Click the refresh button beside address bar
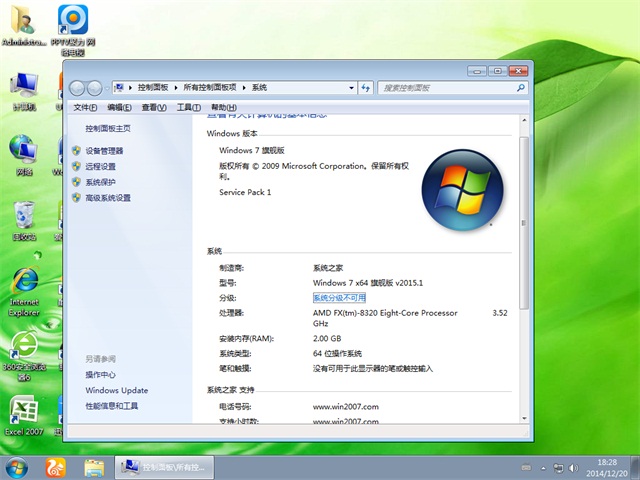Image resolution: width=640 pixels, height=480 pixels. pos(366,87)
